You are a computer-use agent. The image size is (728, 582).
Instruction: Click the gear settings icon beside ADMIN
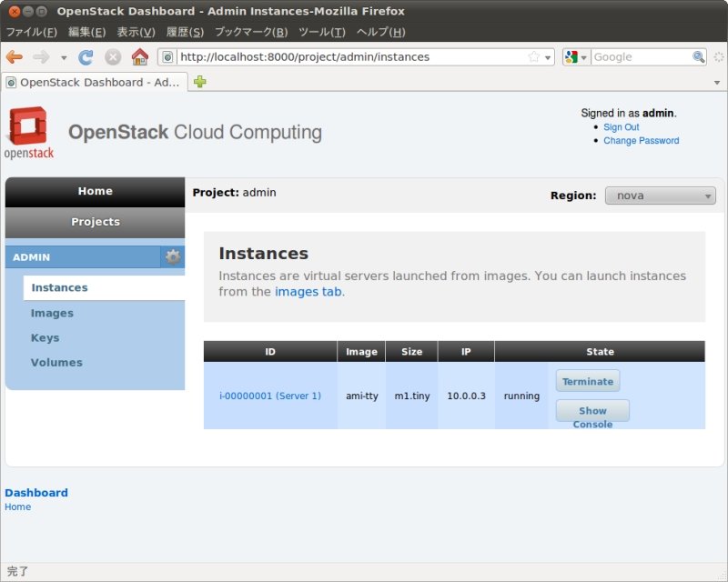(x=173, y=256)
